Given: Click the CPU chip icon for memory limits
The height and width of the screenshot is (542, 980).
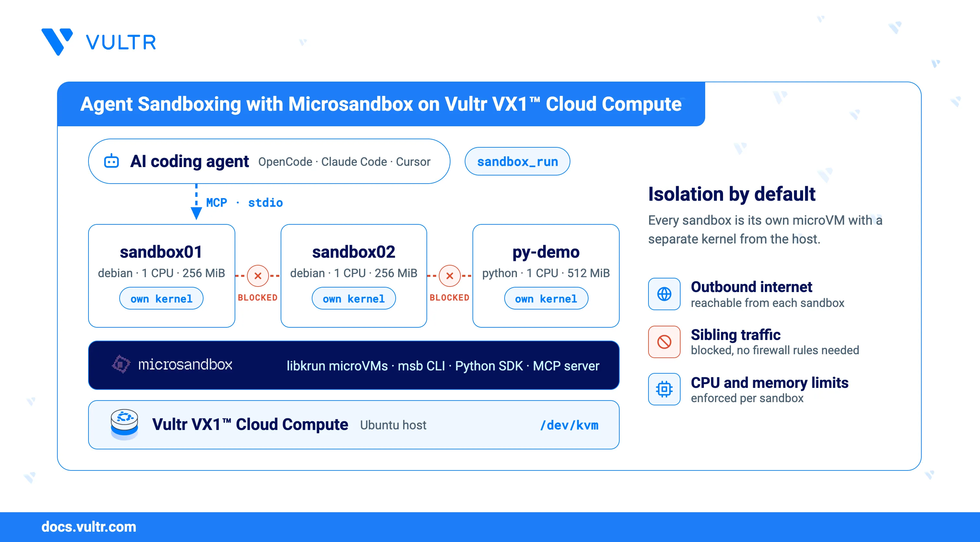Looking at the screenshot, I should [x=664, y=389].
